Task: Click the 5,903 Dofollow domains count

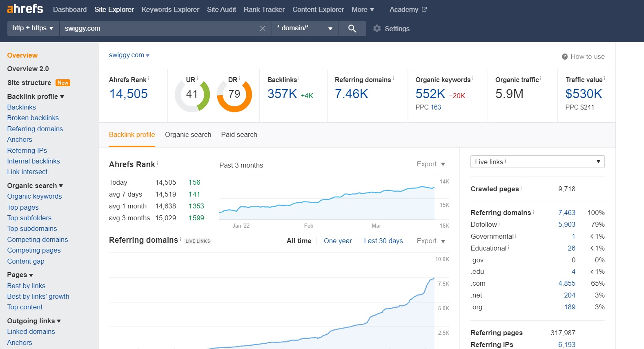Action: click(x=567, y=224)
